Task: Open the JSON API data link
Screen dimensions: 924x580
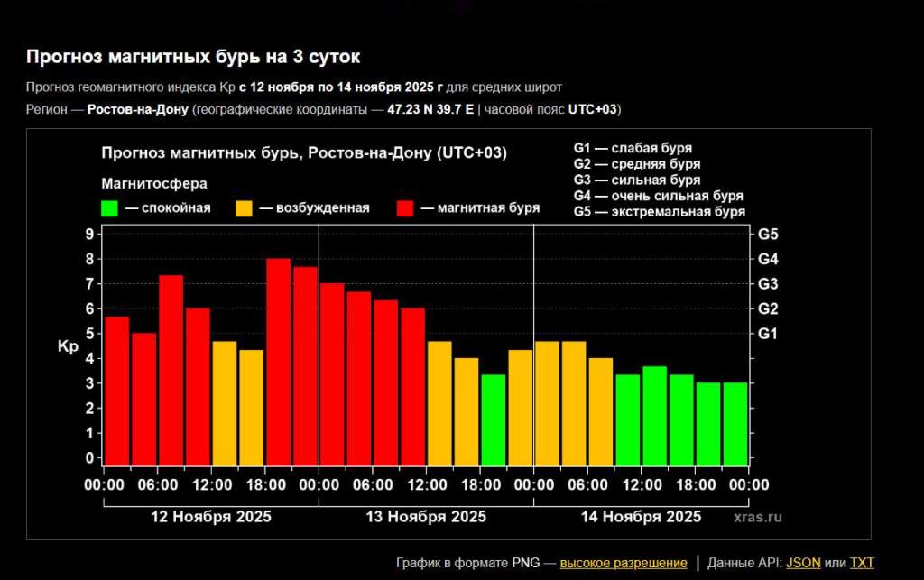Action: (803, 563)
